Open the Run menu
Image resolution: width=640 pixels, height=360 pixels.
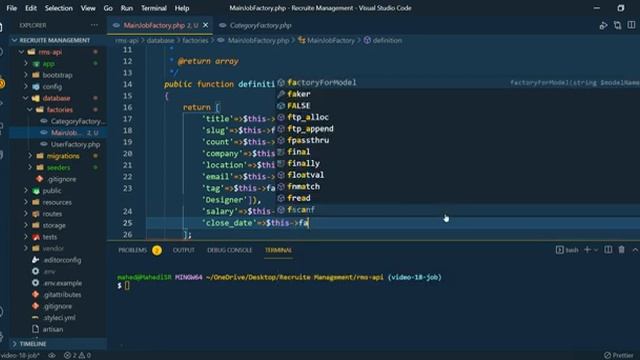click(127, 8)
